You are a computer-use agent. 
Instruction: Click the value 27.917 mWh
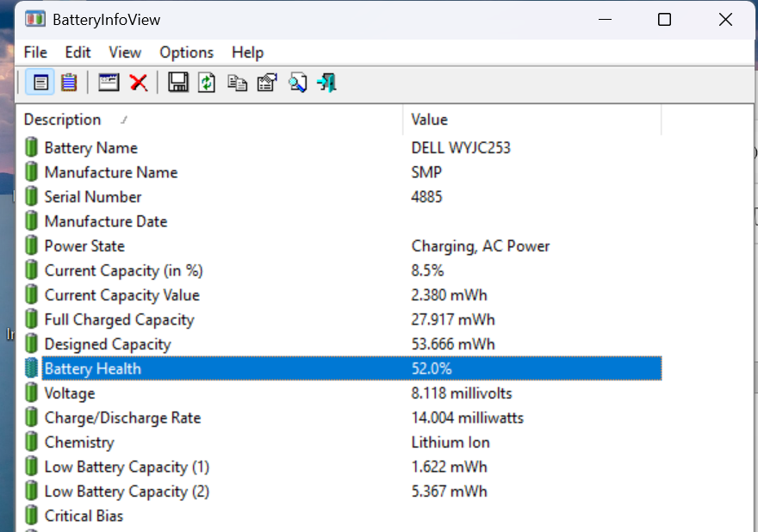click(453, 319)
